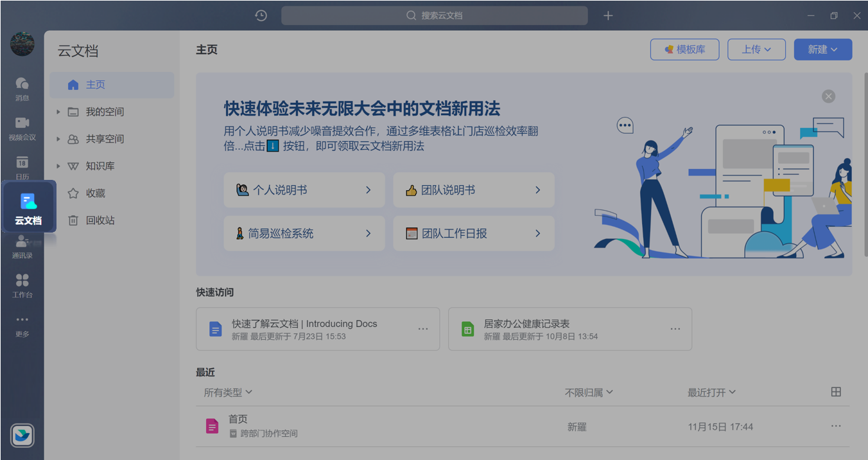The height and width of the screenshot is (460, 868).
Task: Open the More (更多) sidebar menu
Action: 22,325
